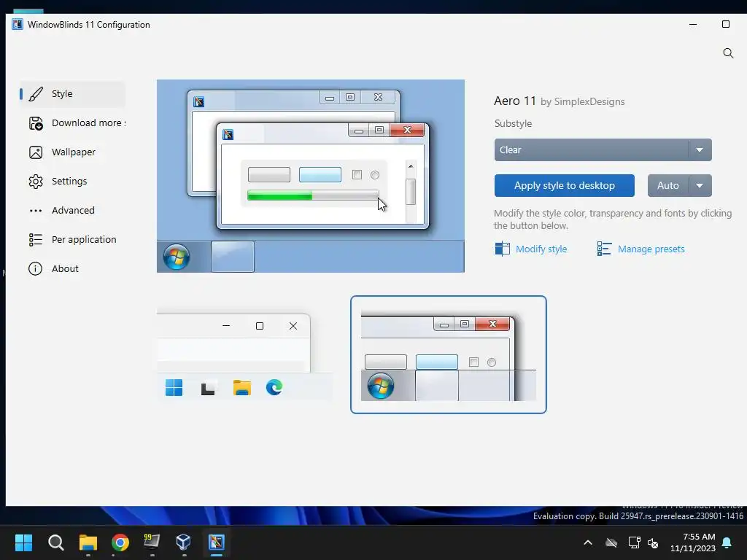Screen dimensions: 747x560
Task: Launch Google Chrome from taskbar
Action: [120, 542]
